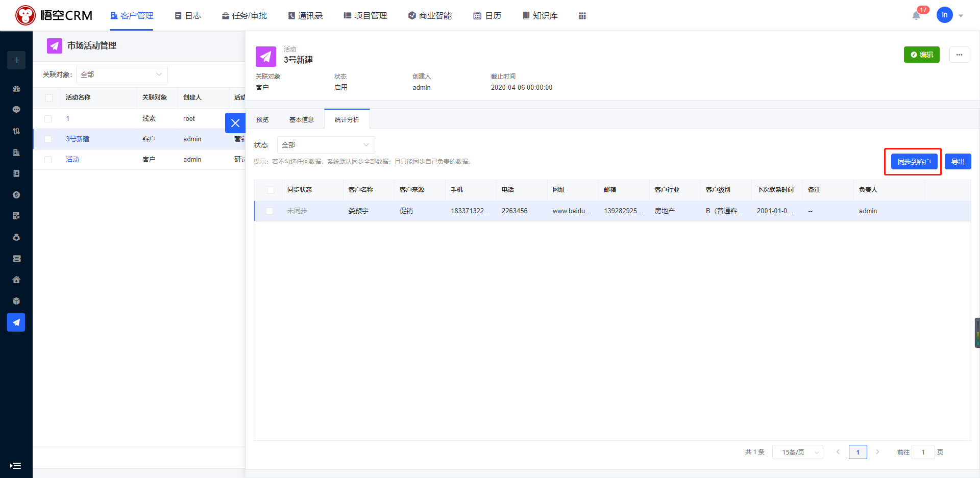
Task: Open the three-dots more options button
Action: point(959,55)
